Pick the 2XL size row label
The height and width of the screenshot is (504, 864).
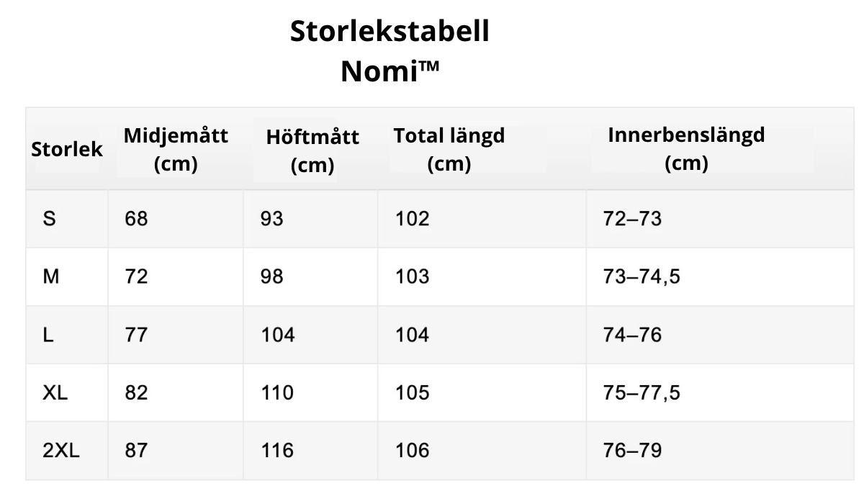[x=61, y=451]
